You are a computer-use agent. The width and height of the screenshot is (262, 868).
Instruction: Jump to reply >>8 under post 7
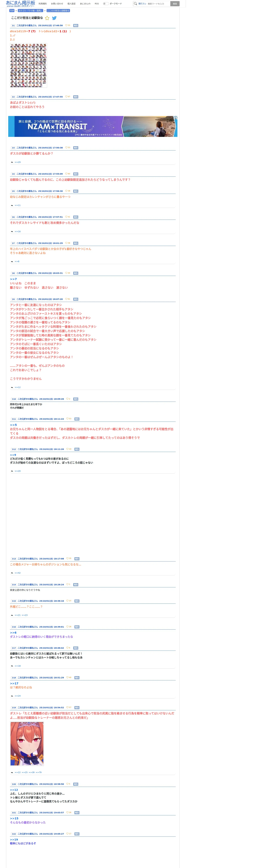coord(17,261)
